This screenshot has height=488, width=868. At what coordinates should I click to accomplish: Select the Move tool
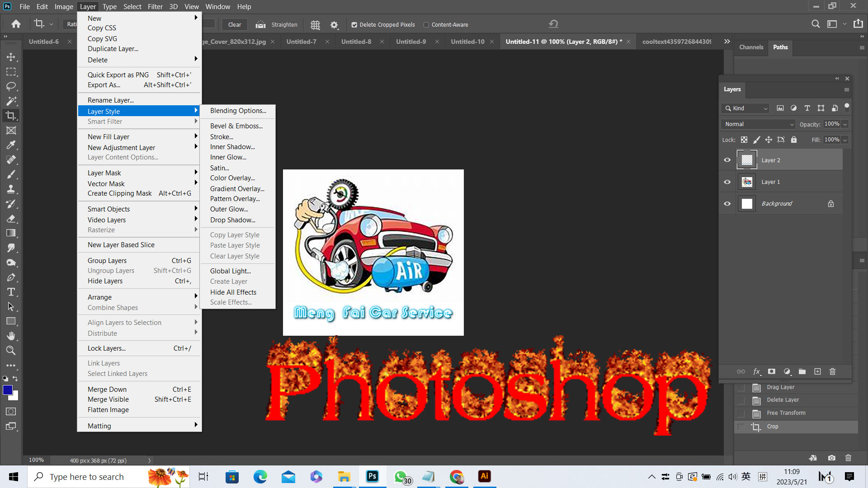[x=11, y=57]
